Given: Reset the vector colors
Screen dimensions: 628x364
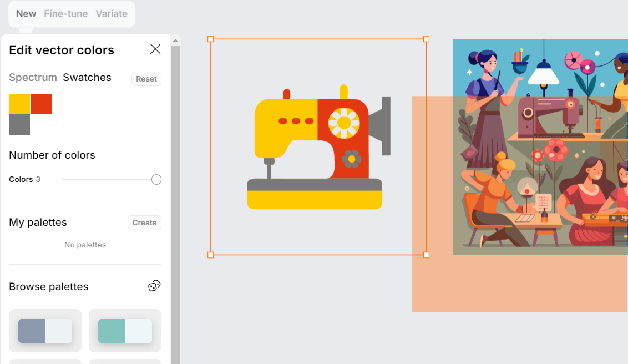Looking at the screenshot, I should [146, 79].
